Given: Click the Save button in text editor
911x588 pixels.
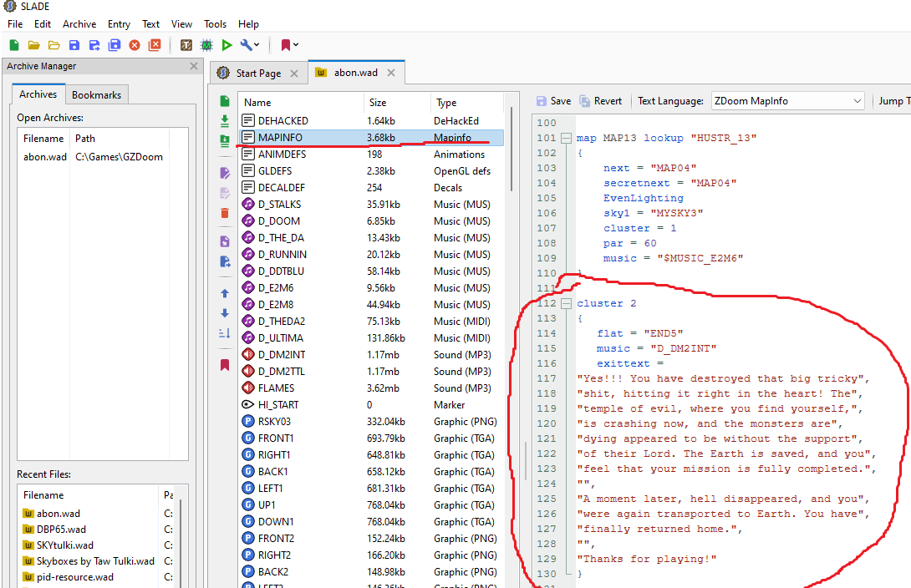Looking at the screenshot, I should click(553, 101).
